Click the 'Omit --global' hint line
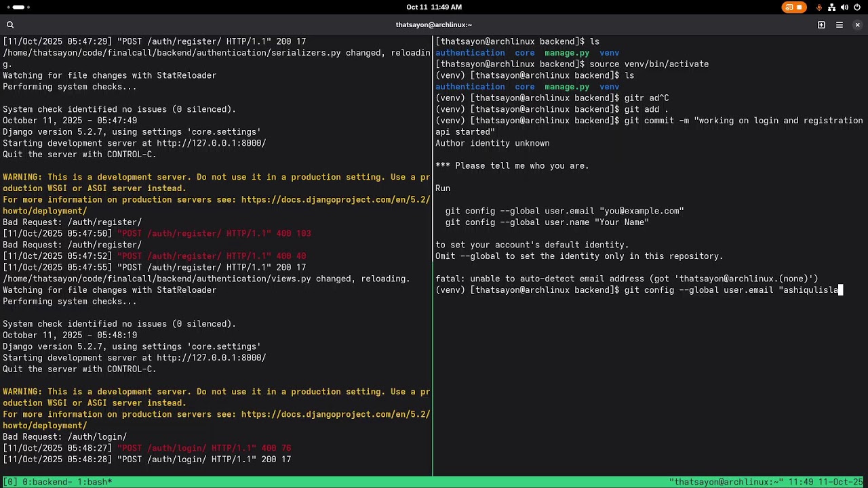 pos(579,256)
